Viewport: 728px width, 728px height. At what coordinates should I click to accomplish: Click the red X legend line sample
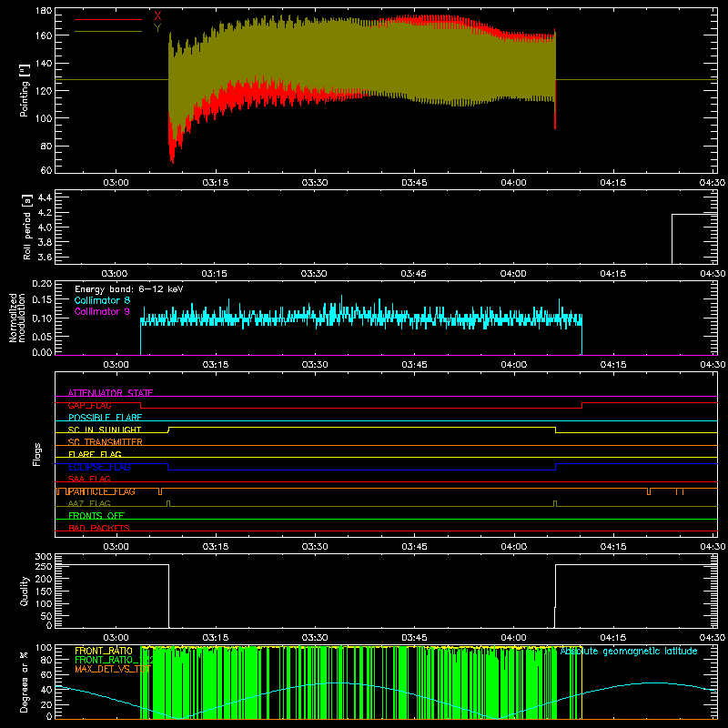coord(108,19)
